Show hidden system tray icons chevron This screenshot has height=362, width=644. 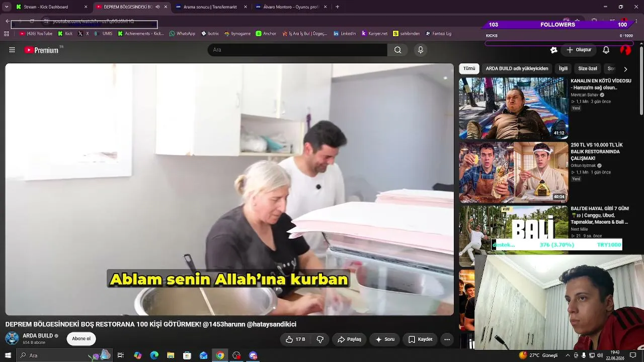pos(568,355)
